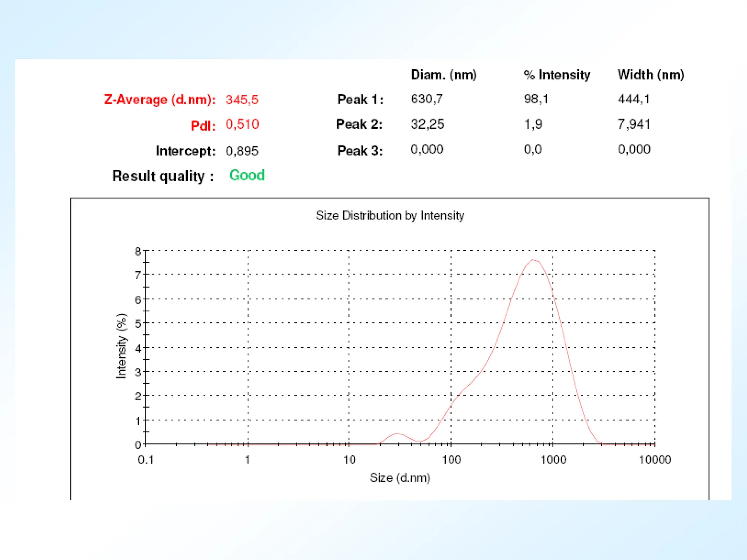Click the Diam. (nm) column header

444,75
